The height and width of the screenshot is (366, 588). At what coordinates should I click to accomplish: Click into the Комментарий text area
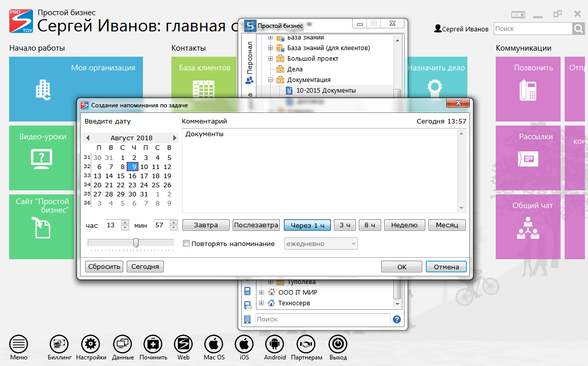point(320,171)
